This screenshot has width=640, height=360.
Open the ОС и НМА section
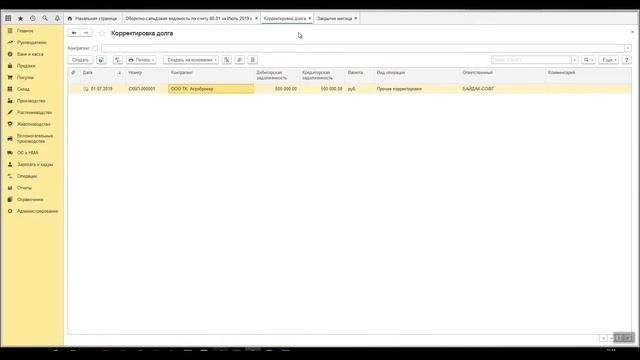pyautogui.click(x=28, y=153)
